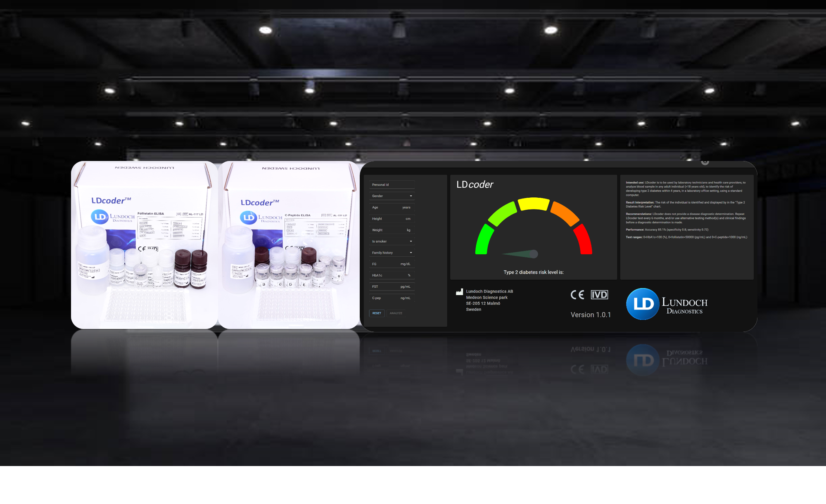Image resolution: width=826 pixels, height=504 pixels.
Task: Click "SE-205 12 Malmö" address line
Action: click(x=483, y=303)
